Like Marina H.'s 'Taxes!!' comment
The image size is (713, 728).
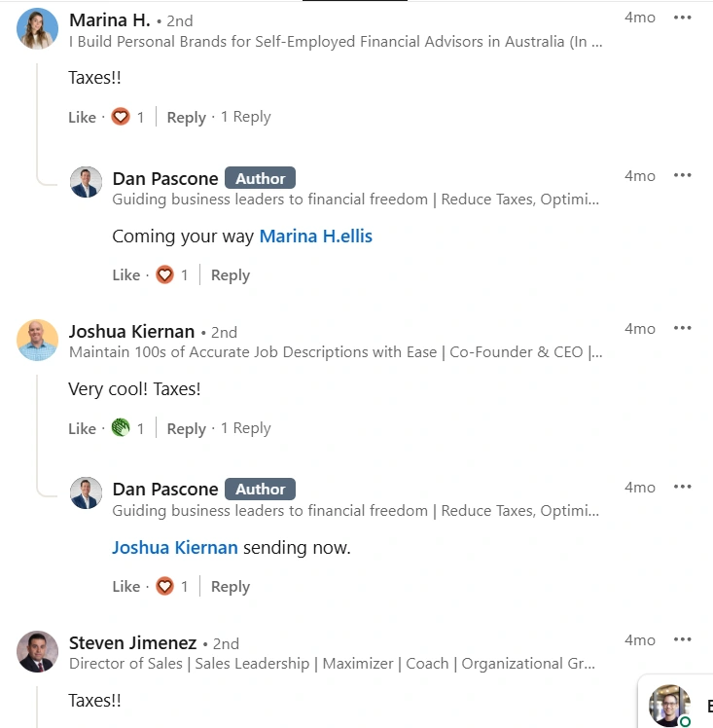[82, 117]
